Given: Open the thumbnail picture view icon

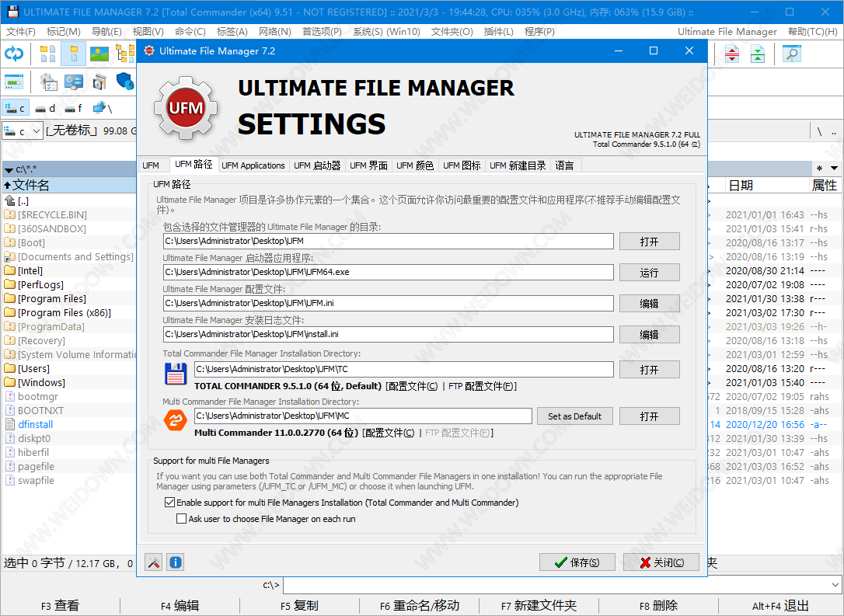Looking at the screenshot, I should [99, 54].
